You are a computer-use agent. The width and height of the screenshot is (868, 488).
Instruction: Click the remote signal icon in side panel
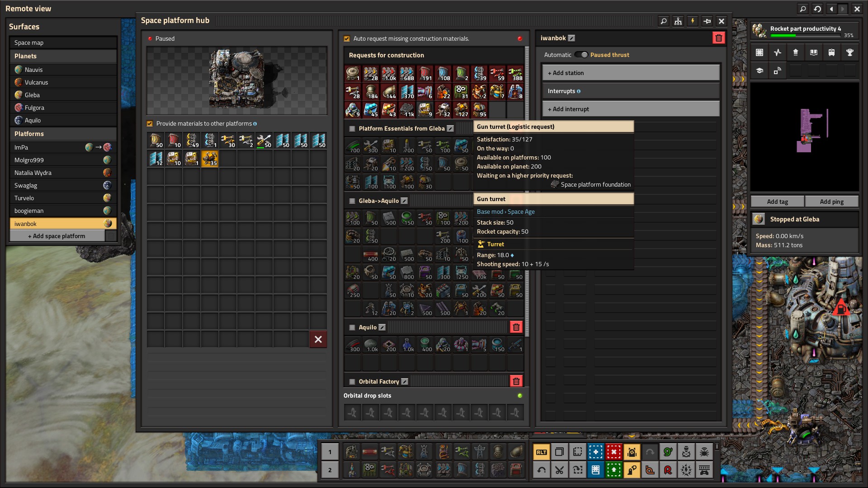click(778, 70)
